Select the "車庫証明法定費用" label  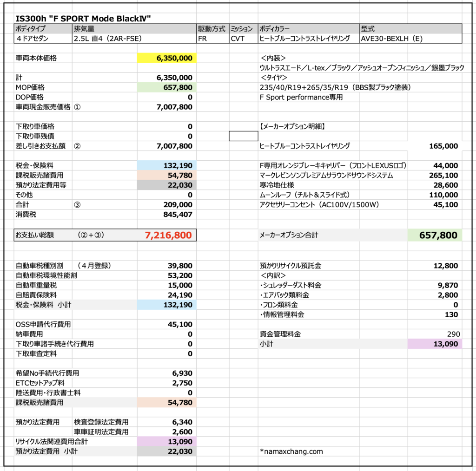point(101,432)
